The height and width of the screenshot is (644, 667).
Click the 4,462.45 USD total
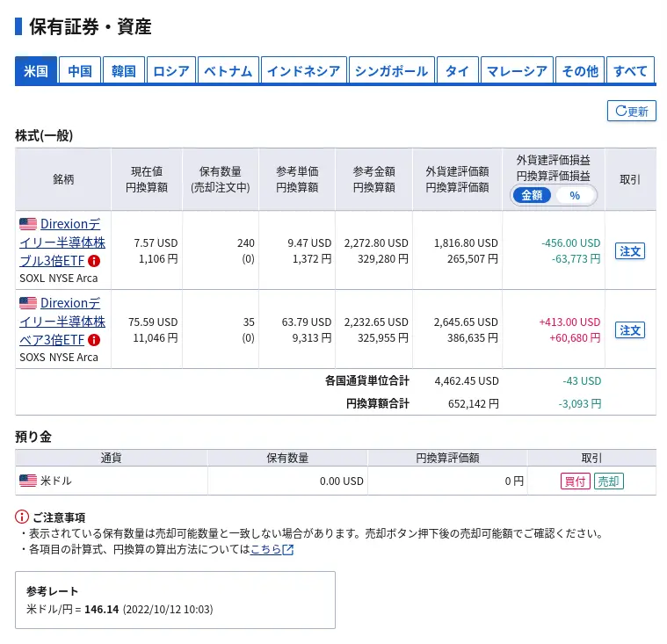tap(467, 380)
